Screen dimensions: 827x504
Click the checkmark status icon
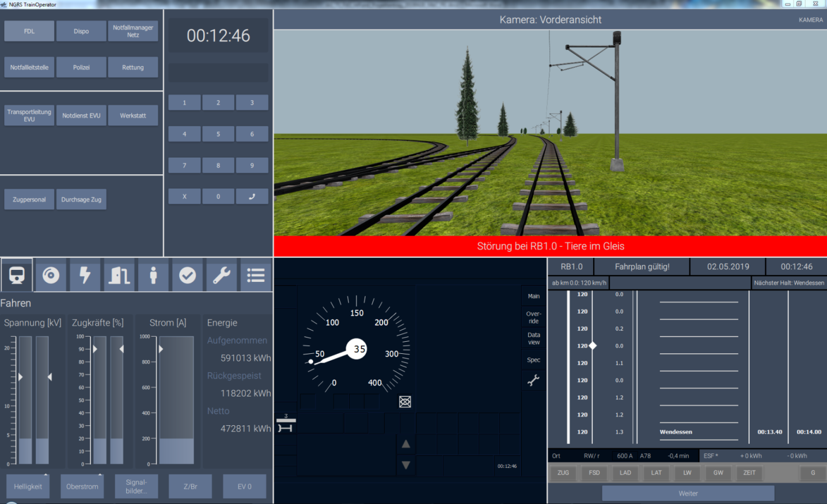[x=187, y=275]
